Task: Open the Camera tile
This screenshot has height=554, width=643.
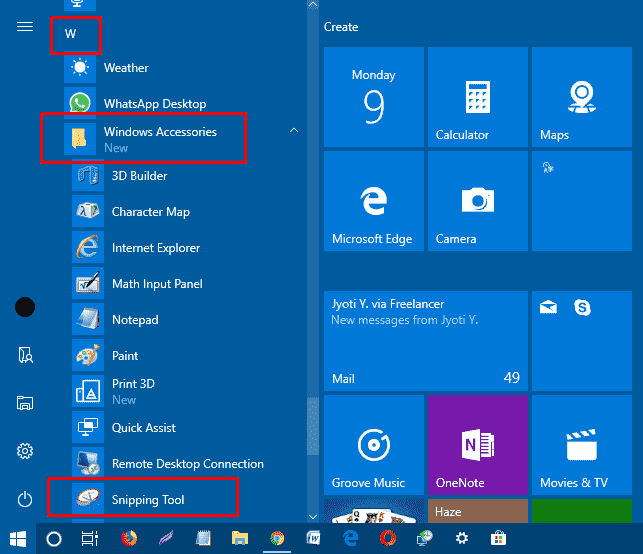Action: click(478, 201)
